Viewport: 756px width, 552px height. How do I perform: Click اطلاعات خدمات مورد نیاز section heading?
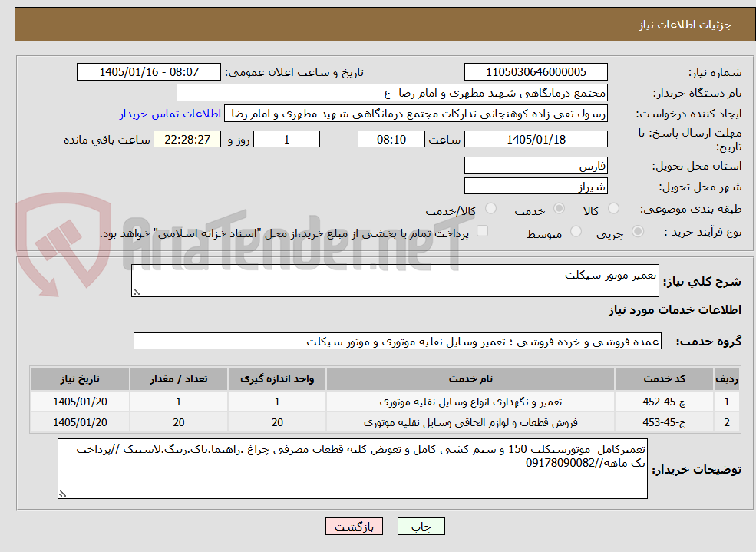[675, 310]
